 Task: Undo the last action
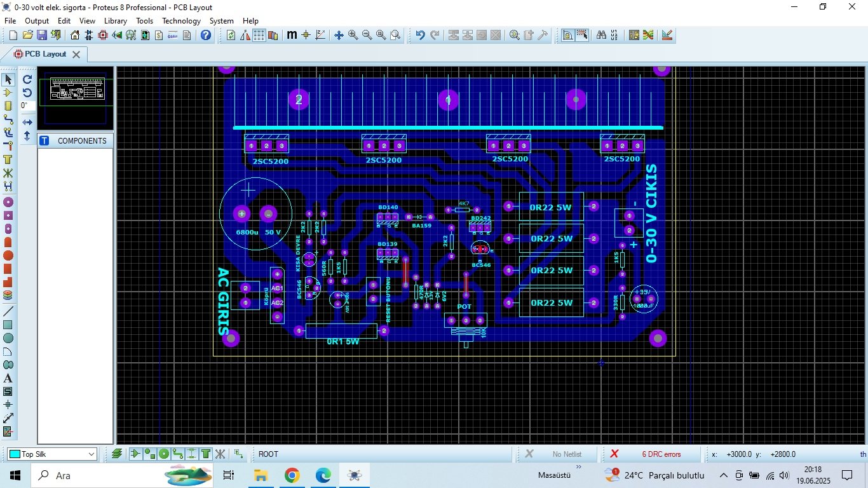click(420, 35)
